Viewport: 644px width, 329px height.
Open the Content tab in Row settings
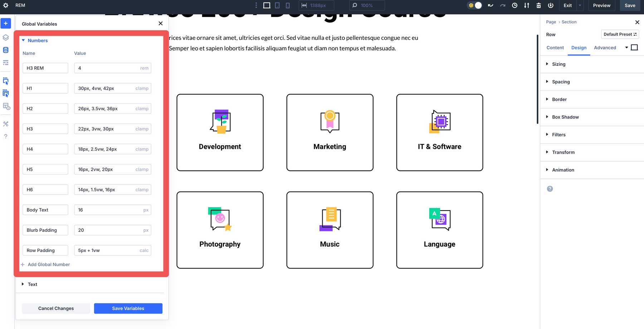[555, 48]
